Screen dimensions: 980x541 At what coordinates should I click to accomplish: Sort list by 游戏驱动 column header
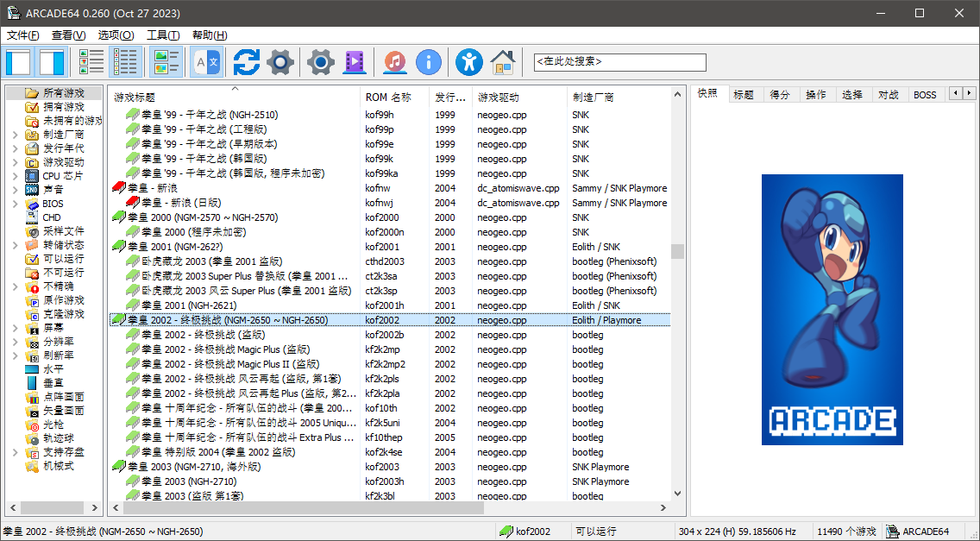click(x=519, y=97)
